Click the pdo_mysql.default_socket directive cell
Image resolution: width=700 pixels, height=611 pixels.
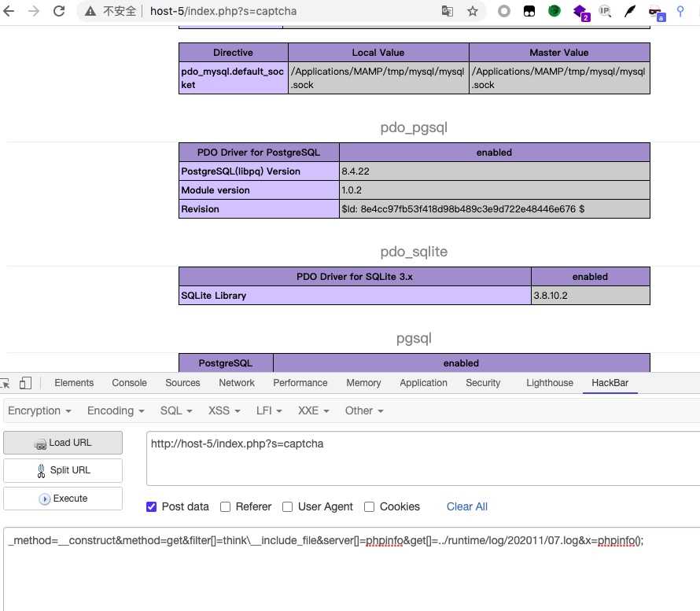point(234,78)
